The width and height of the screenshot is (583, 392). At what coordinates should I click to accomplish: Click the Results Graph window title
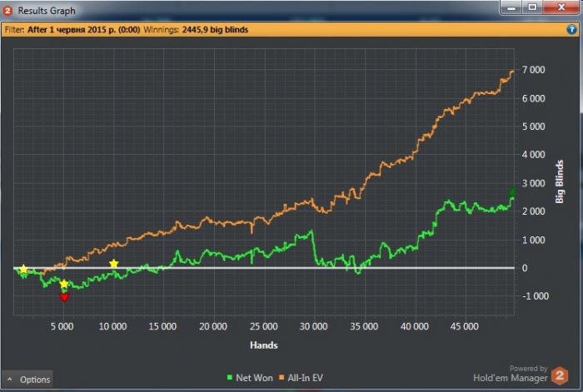tap(47, 11)
